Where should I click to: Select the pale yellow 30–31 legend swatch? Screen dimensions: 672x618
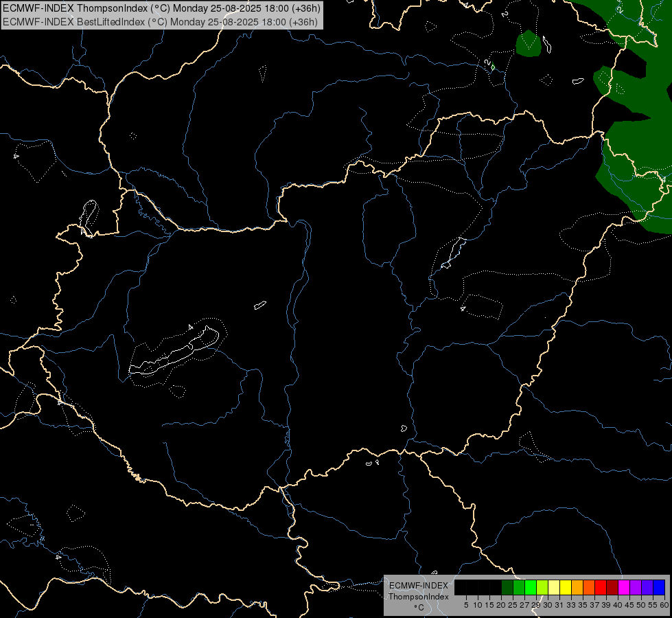point(554,587)
